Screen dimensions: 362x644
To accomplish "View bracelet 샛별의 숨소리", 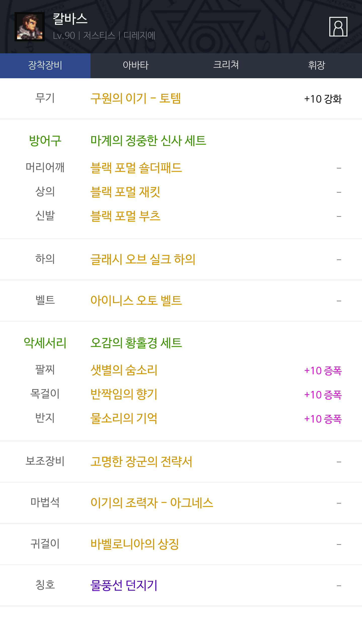I will point(124,370).
